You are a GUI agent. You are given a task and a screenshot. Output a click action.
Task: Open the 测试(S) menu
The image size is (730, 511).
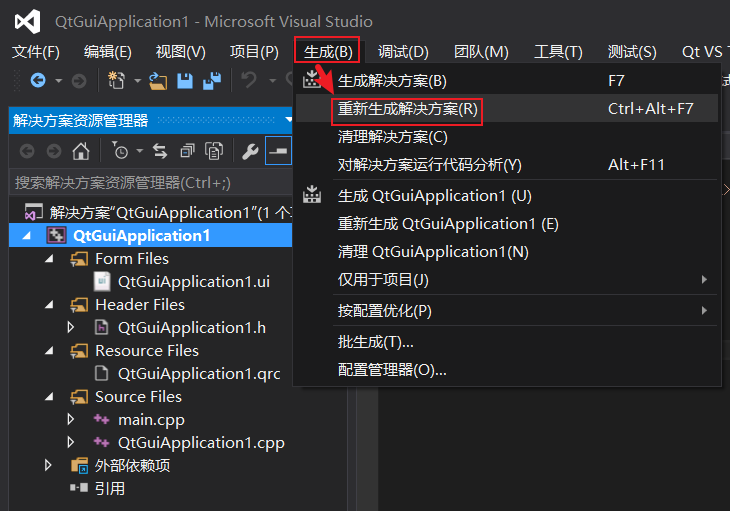[x=632, y=51]
